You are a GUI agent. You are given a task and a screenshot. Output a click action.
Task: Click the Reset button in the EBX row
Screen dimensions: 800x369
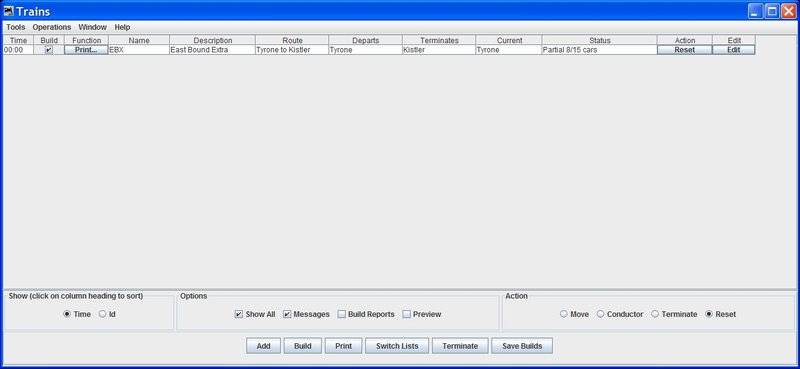pyautogui.click(x=685, y=50)
